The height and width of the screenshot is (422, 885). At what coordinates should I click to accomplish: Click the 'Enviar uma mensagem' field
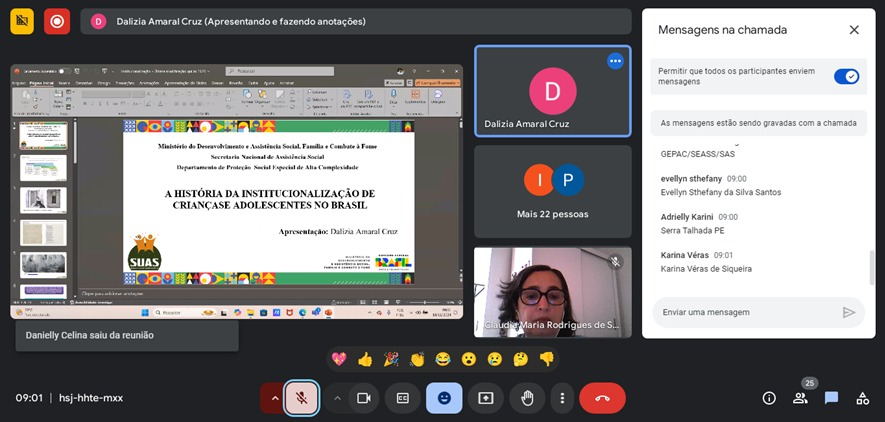(745, 312)
